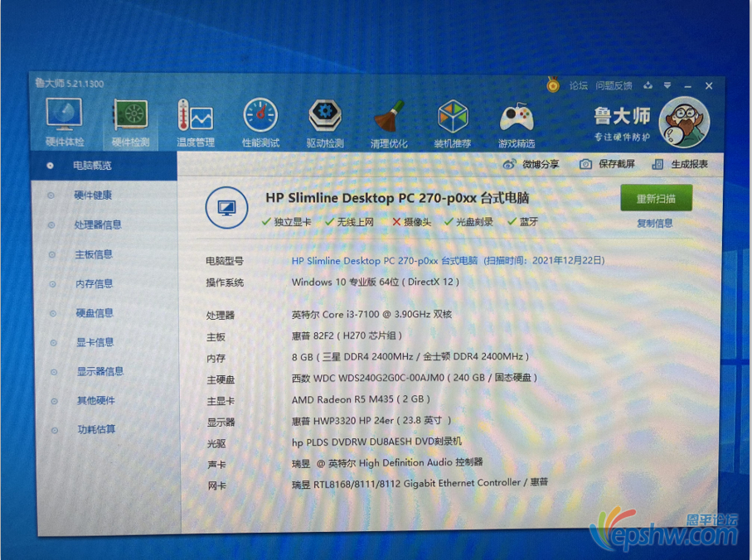Viewport: 752px width, 560px height.
Task: Click the gold medal icon in title bar
Action: tap(553, 85)
